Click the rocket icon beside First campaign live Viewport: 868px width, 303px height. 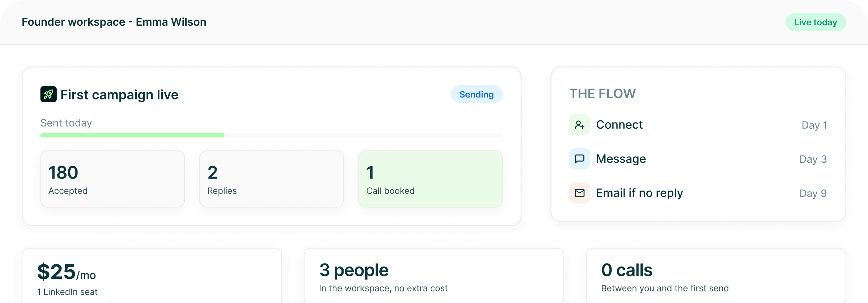(x=48, y=94)
